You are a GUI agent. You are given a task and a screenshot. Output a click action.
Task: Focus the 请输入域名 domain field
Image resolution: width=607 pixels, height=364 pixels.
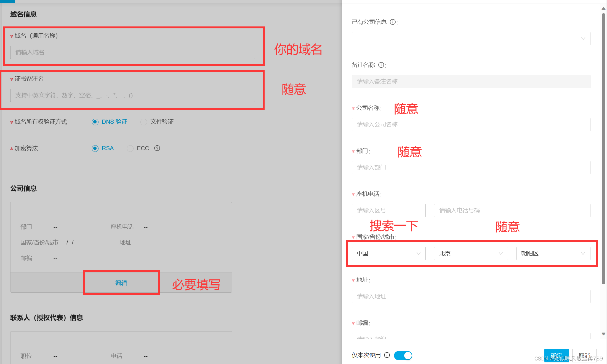pyautogui.click(x=133, y=52)
